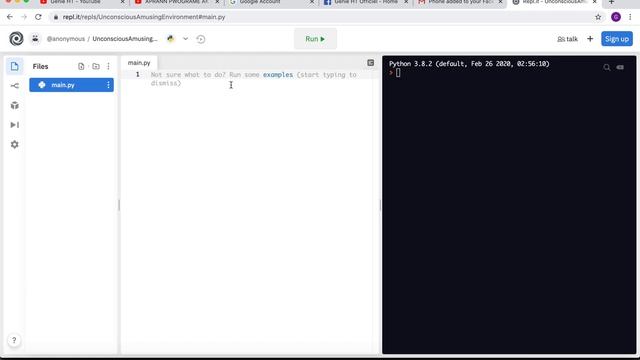Click the help question mark button
This screenshot has width=640, height=360.
[14, 340]
